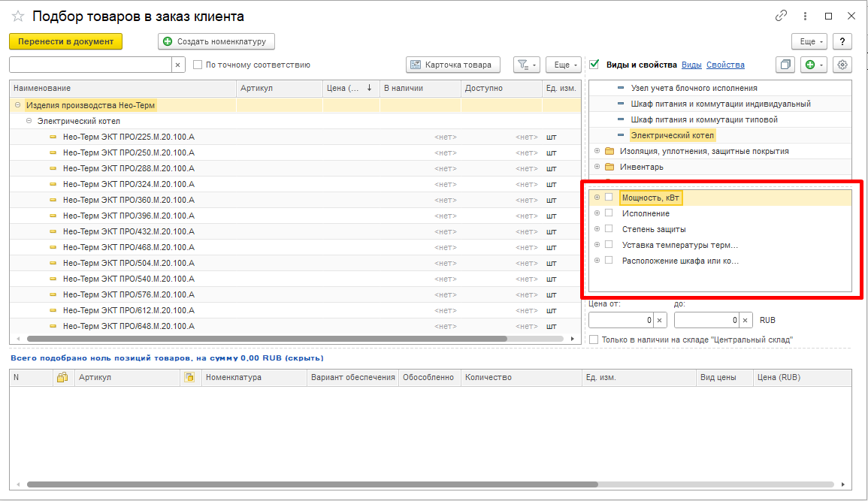
Task: Open the top-right Еще menu
Action: tap(809, 41)
